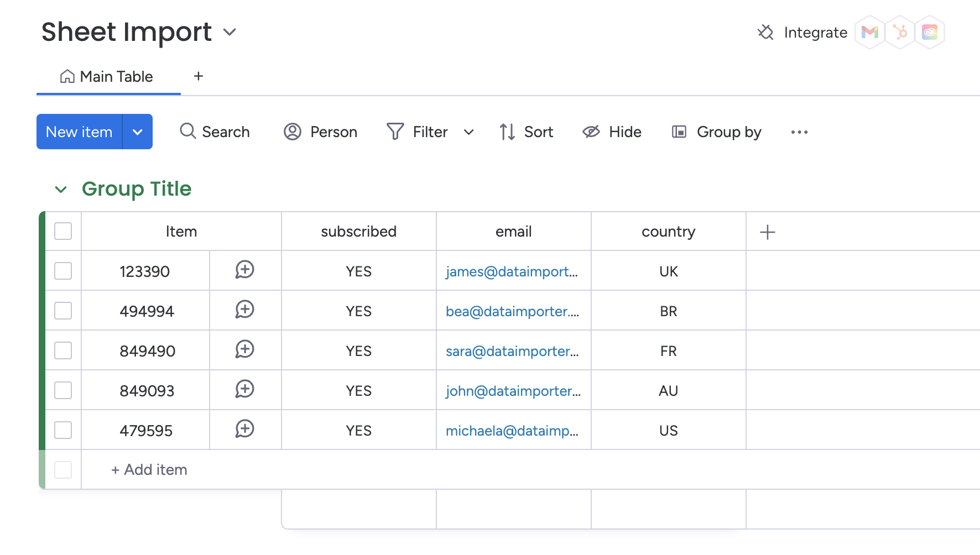
Task: Click the Sort arrows icon
Action: [507, 132]
